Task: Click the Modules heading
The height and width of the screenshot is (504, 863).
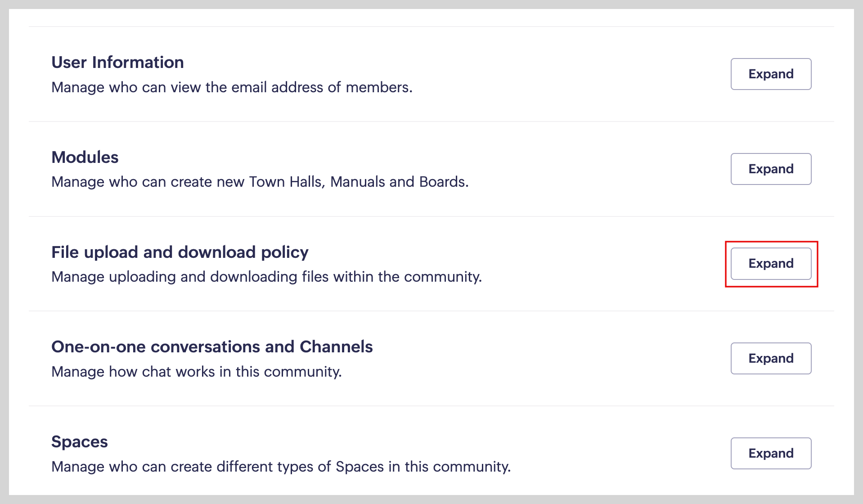Action: [85, 157]
